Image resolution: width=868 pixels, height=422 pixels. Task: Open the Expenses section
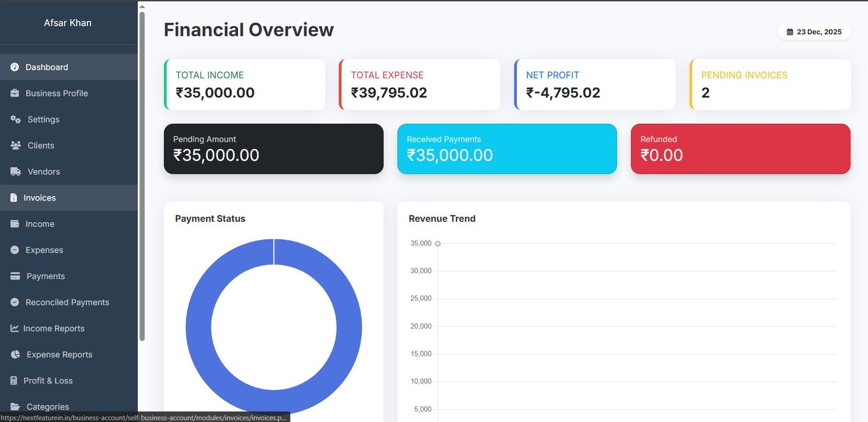click(x=69, y=250)
